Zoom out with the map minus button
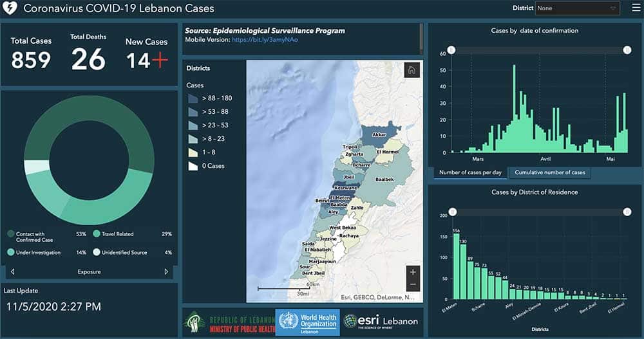The height and width of the screenshot is (339, 644). point(413,284)
